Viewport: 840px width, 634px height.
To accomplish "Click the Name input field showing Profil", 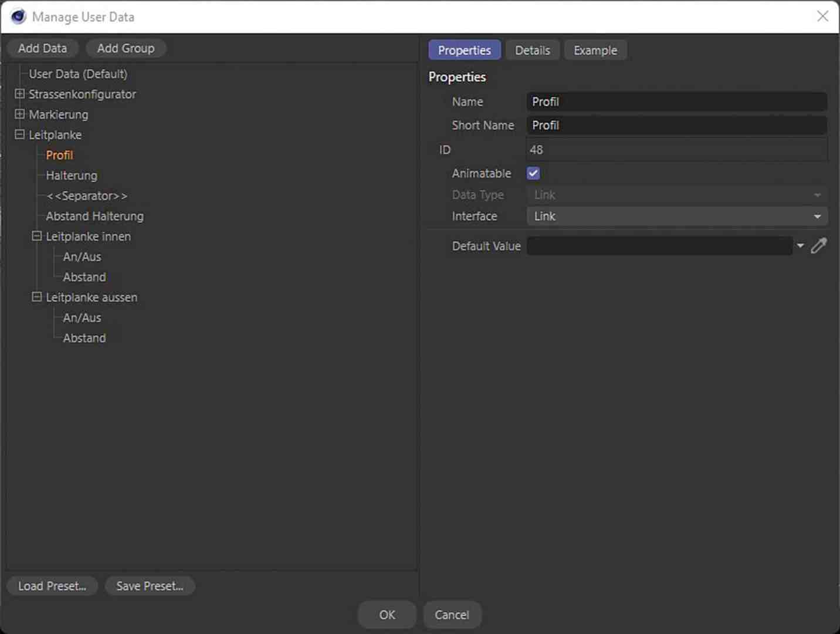I will (675, 102).
